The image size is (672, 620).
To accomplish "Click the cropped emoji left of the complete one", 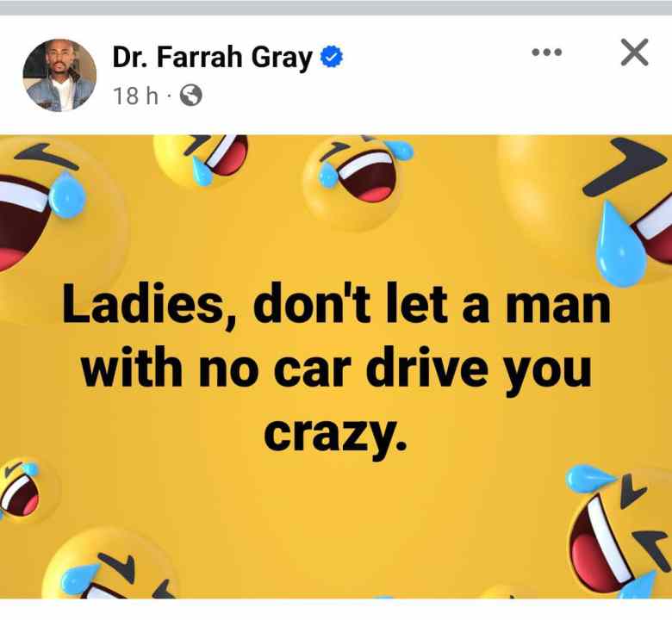I will point(202,160).
